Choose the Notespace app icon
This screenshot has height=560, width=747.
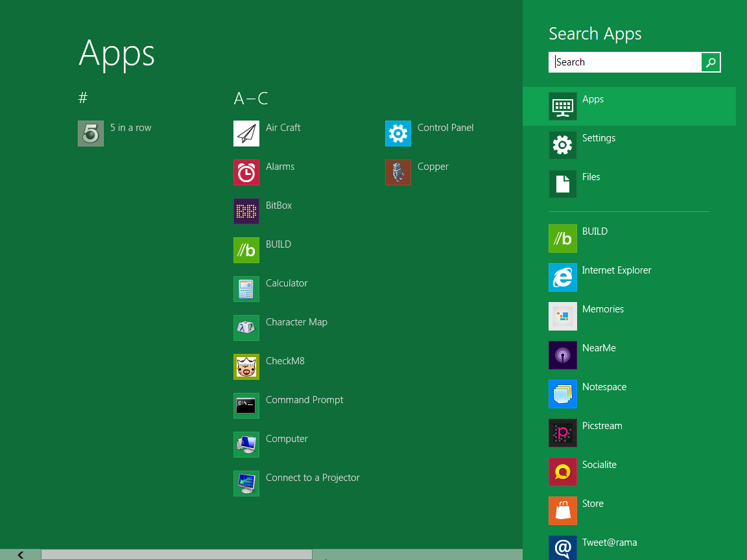click(563, 394)
